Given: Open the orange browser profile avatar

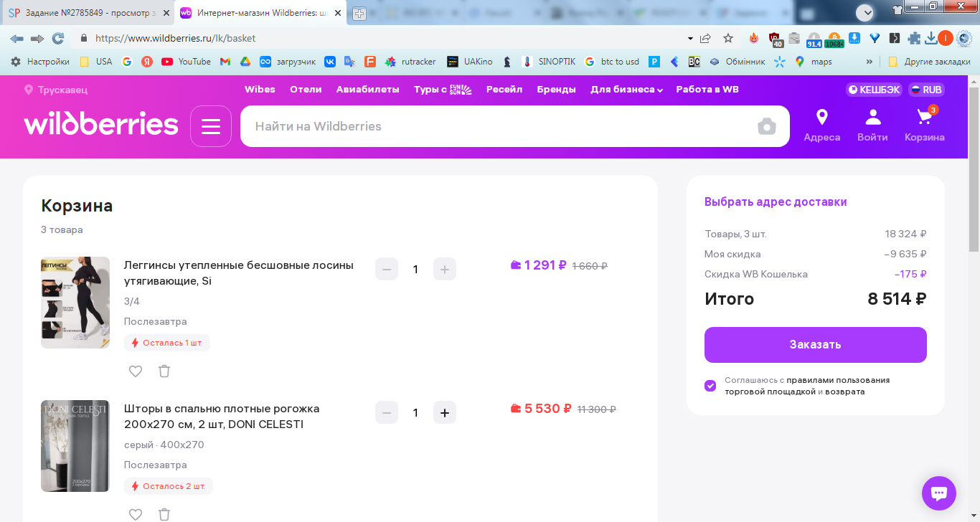Looking at the screenshot, I should tap(946, 38).
